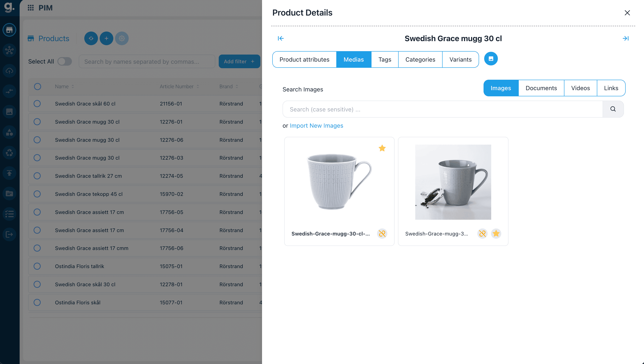644x364 pixels.
Task: Sort by the Name column arrows
Action: (73, 87)
